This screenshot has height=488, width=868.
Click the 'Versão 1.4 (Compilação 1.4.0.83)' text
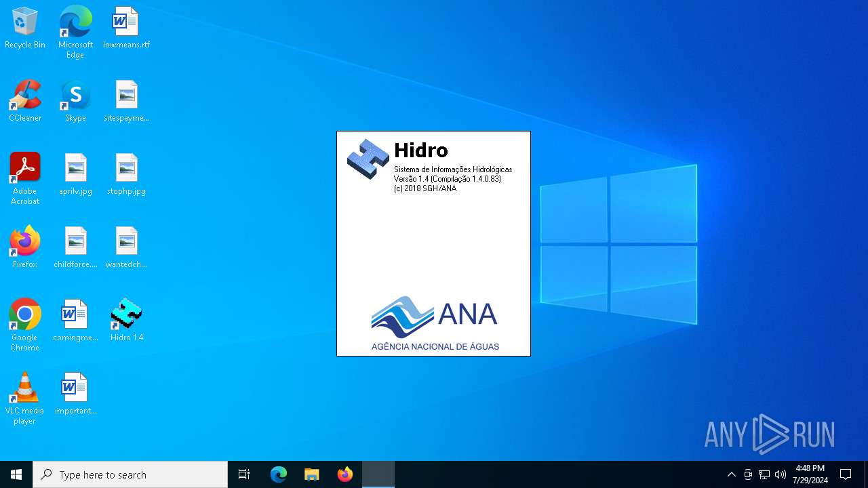(x=448, y=179)
